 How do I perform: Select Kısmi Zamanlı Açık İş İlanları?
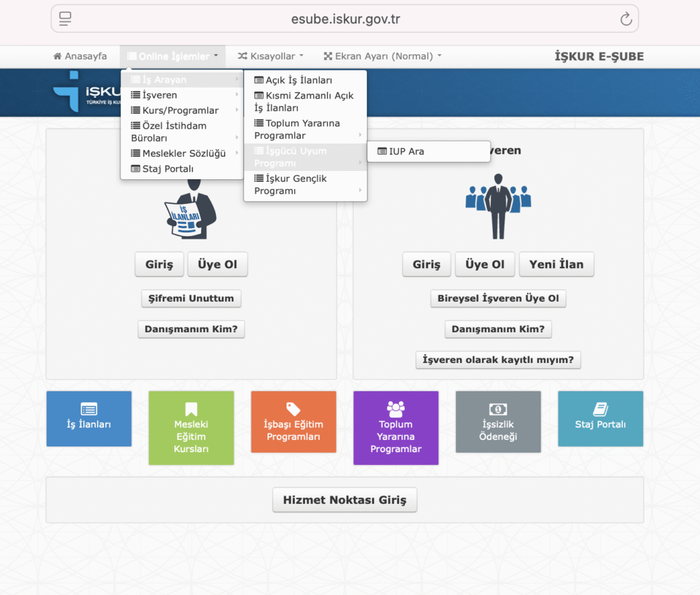[x=306, y=101]
